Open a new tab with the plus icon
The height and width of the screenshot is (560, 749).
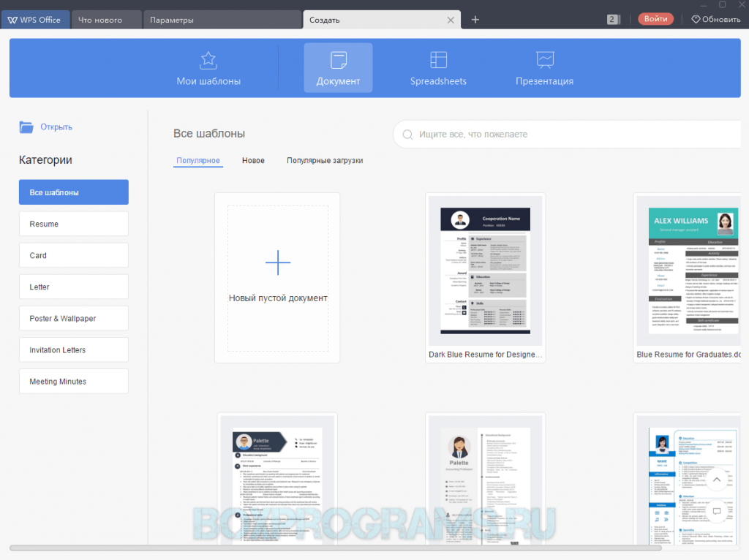pyautogui.click(x=475, y=20)
